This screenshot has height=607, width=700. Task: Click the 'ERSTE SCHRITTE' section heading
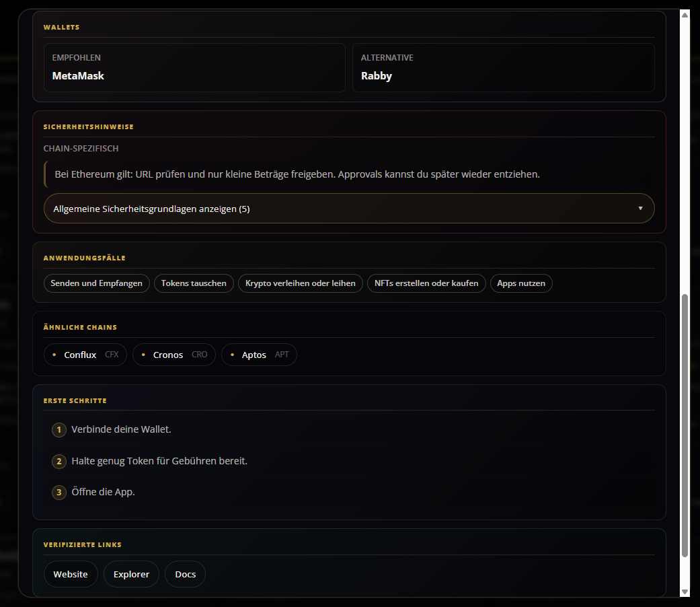pos(75,400)
